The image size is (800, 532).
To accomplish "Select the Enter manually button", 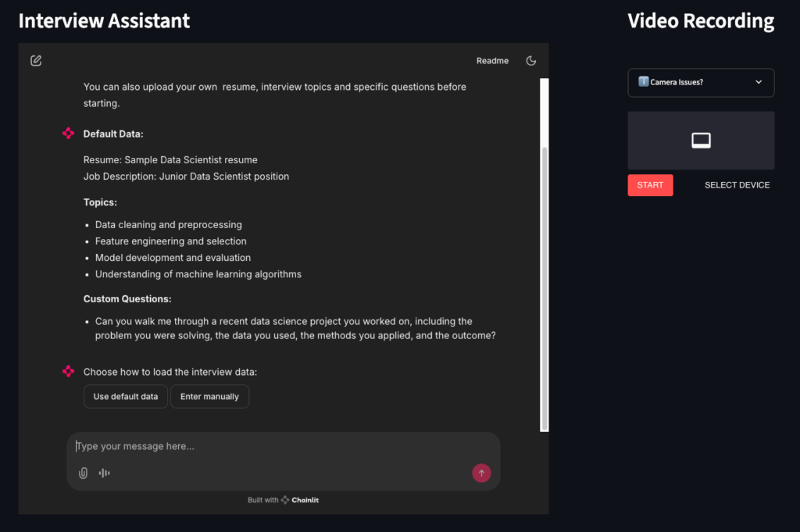I will pyautogui.click(x=209, y=397).
